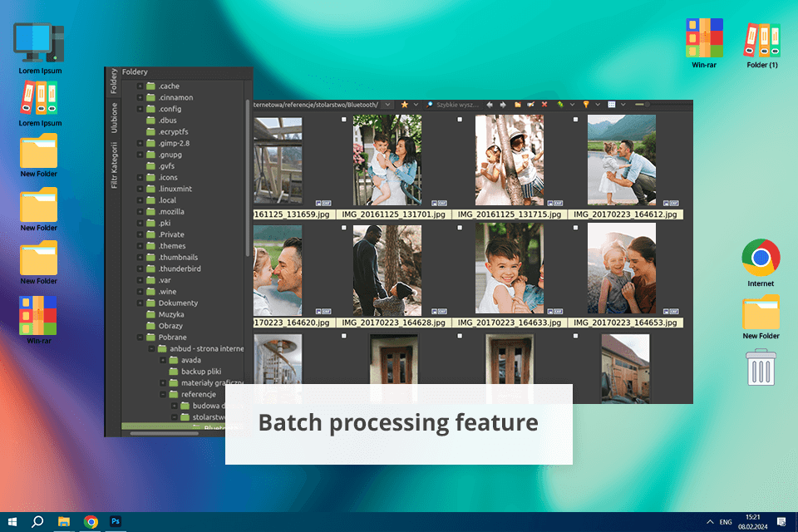Switch to the Foldery side tab
798x532 pixels.
coord(114,81)
